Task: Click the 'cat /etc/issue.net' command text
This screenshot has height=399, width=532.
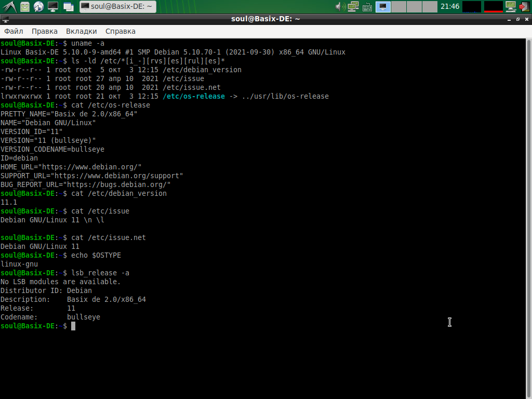Action: 109,237
